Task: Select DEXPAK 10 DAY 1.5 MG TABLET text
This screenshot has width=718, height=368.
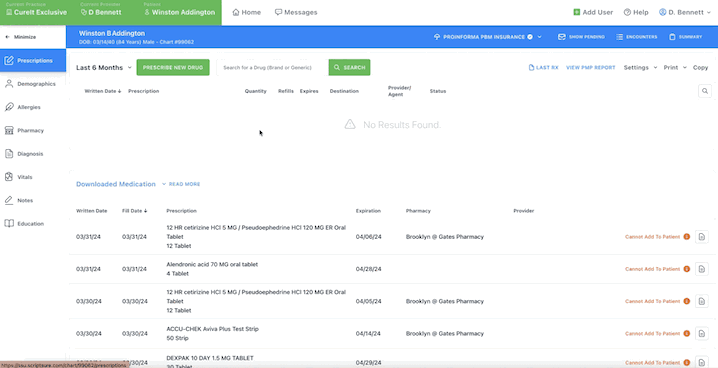Action: point(210,358)
